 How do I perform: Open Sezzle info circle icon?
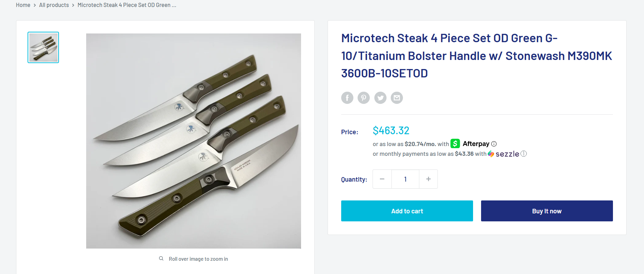tap(524, 154)
